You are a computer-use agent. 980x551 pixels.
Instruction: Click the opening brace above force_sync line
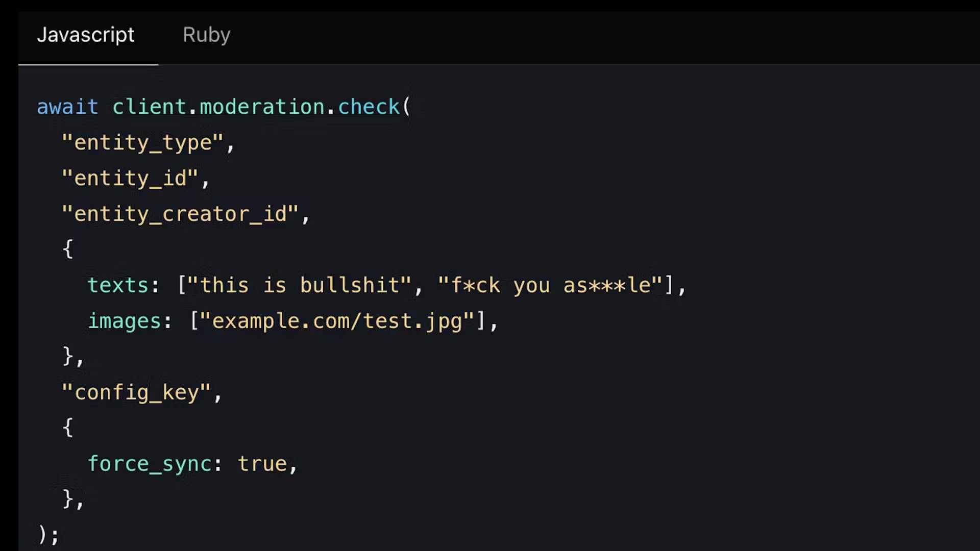tap(68, 428)
